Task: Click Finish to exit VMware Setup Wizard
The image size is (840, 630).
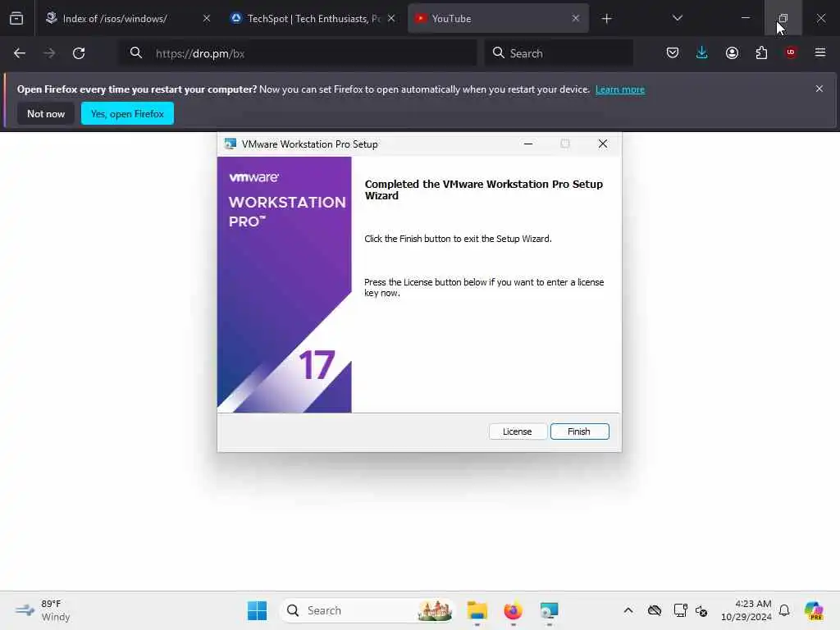Action: click(579, 431)
